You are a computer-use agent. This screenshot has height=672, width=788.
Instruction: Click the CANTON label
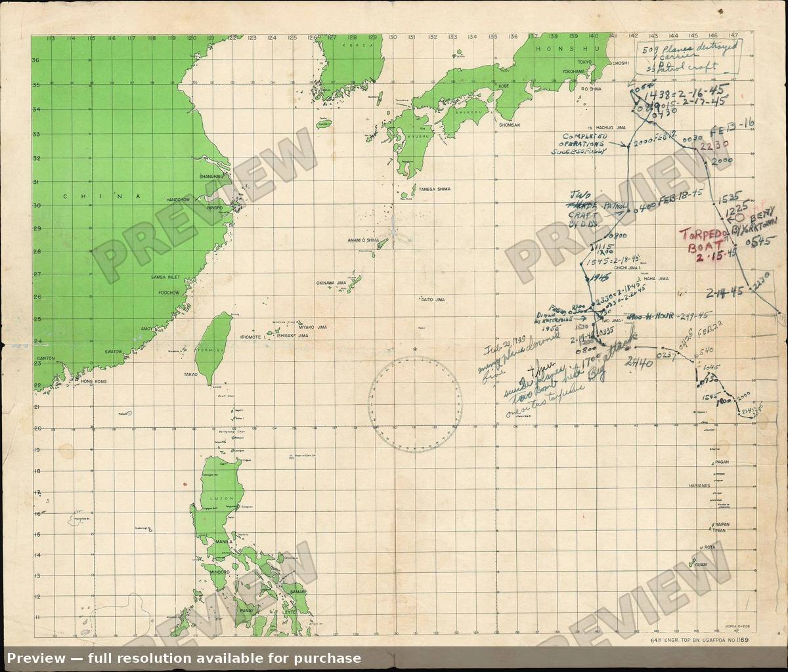[x=46, y=358]
